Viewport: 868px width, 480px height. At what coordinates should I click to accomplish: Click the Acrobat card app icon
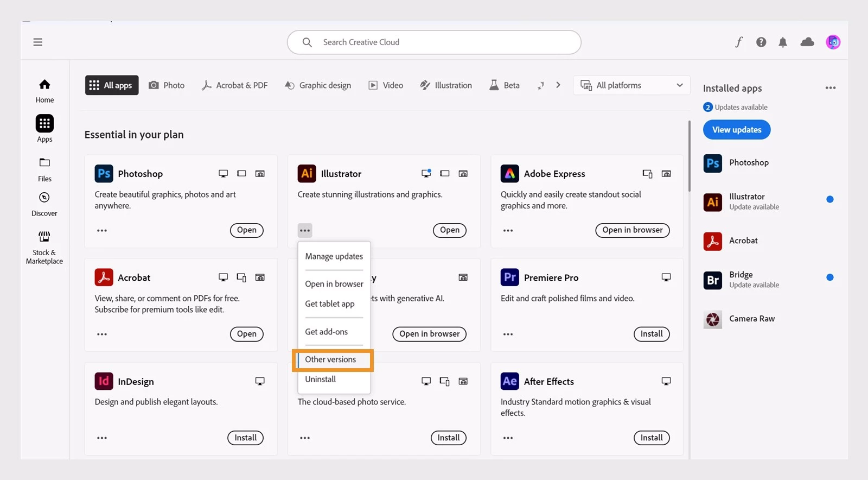tap(104, 277)
